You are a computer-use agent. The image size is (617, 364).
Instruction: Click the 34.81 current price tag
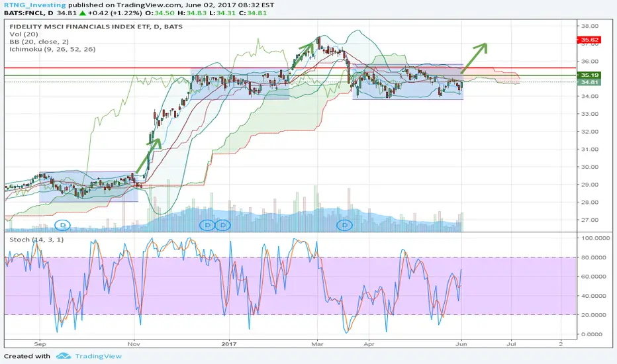[x=589, y=82]
